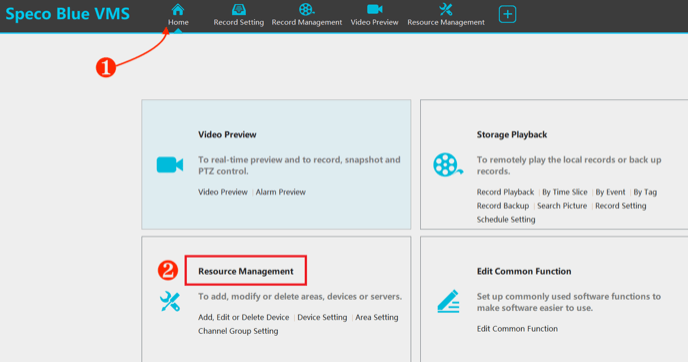Click the camera icon in Video Preview card
Viewport: 688px width, 362px height.
(170, 165)
